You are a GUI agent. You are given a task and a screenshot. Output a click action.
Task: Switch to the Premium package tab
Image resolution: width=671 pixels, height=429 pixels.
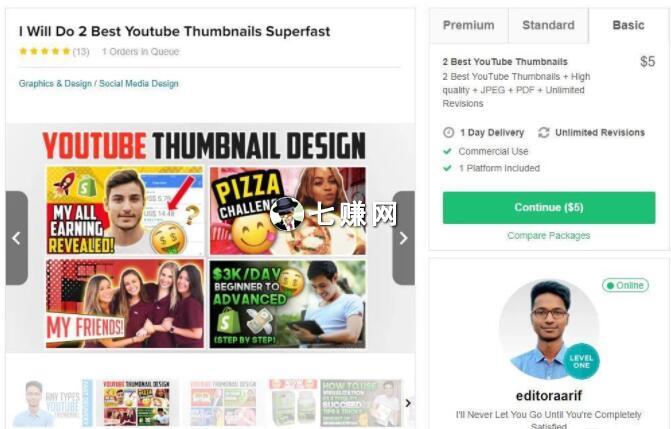tap(469, 25)
